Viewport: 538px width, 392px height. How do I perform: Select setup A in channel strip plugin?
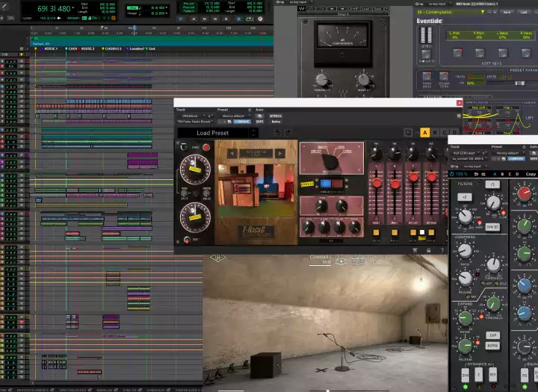pos(495,174)
